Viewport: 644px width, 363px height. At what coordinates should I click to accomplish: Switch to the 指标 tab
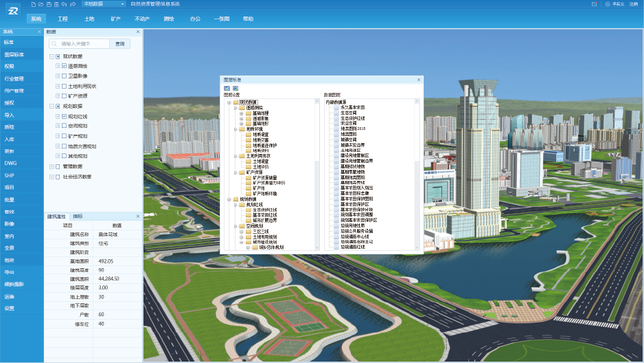coord(78,216)
